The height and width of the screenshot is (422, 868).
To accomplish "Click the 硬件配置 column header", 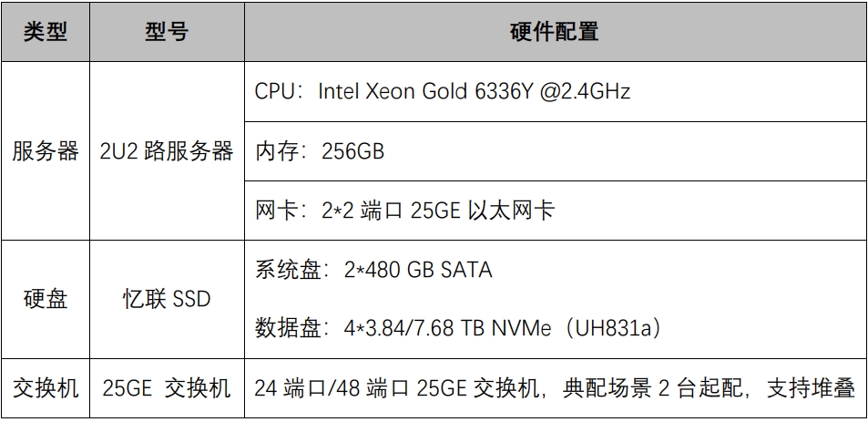I will 555,32.
